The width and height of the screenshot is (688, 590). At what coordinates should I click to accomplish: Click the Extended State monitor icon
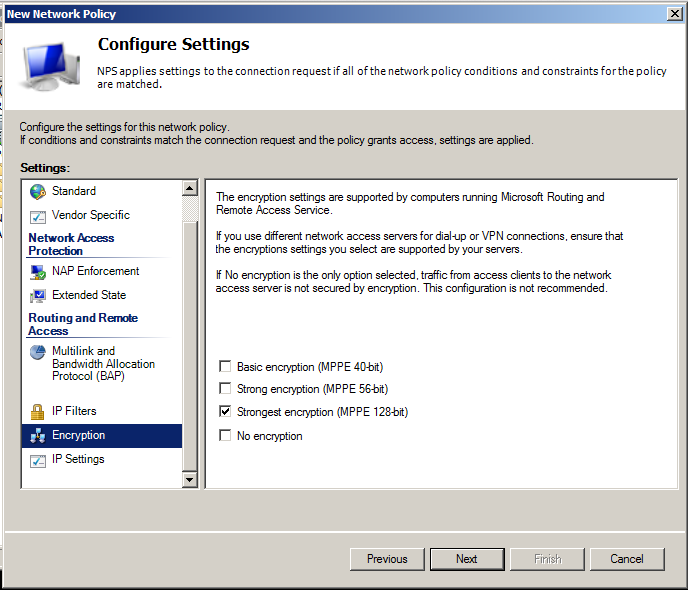point(38,295)
